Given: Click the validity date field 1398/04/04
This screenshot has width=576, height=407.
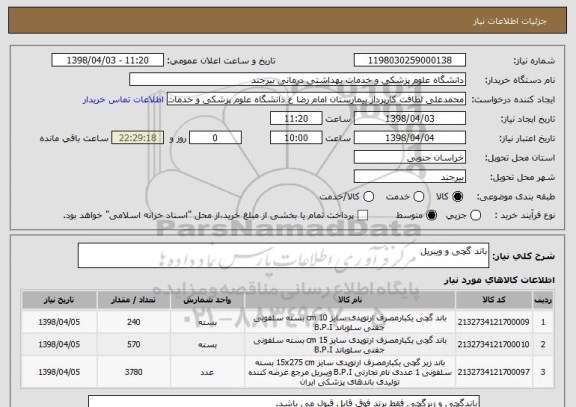Looking at the screenshot, I should tap(410, 138).
